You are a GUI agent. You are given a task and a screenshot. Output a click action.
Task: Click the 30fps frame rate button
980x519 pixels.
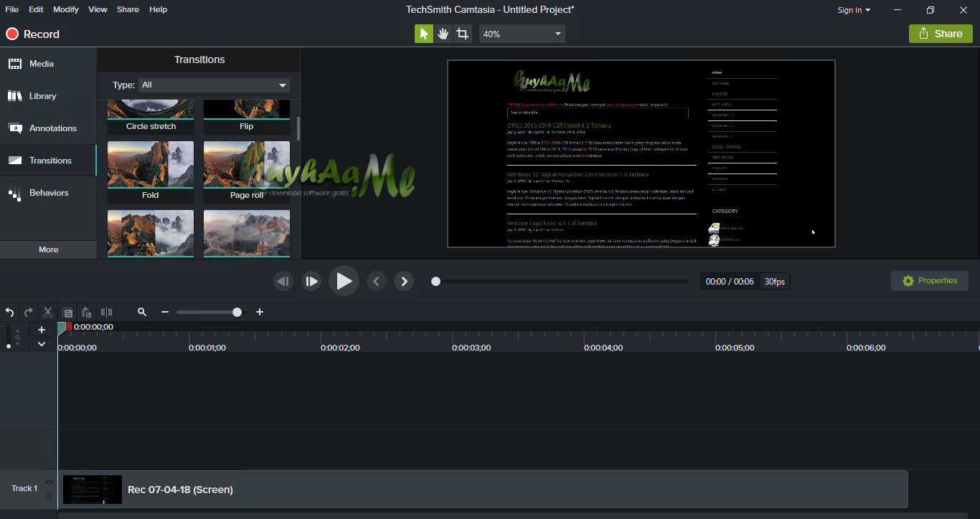click(775, 282)
